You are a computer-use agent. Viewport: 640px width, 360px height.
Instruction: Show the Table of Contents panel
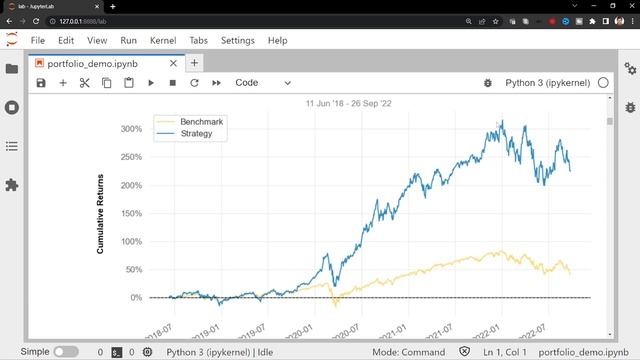coord(12,146)
